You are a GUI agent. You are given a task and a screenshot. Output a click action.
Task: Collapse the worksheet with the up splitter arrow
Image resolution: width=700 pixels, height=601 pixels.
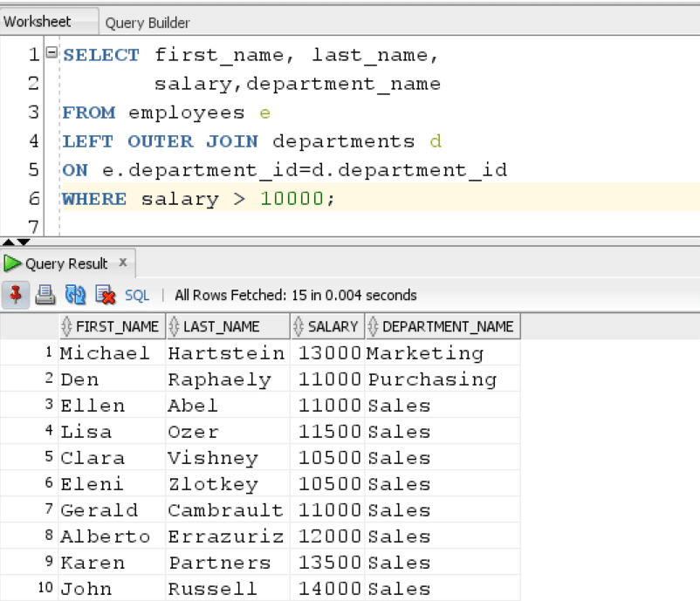[x=8, y=241]
